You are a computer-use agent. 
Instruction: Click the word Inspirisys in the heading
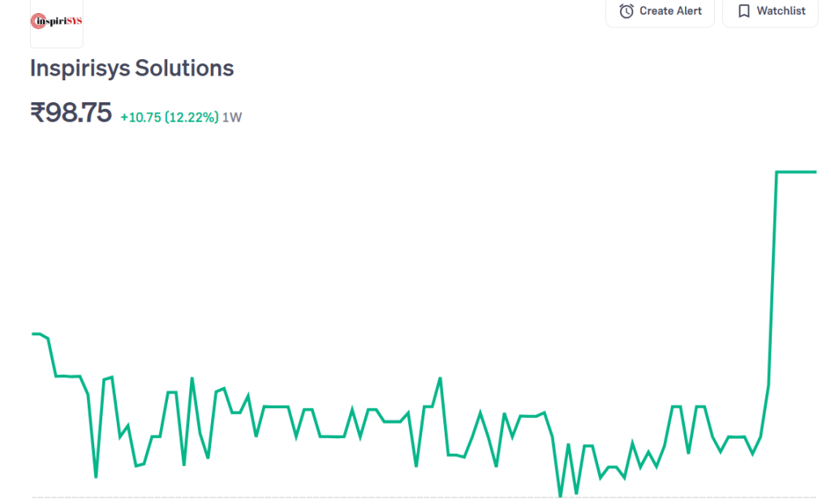click(80, 68)
